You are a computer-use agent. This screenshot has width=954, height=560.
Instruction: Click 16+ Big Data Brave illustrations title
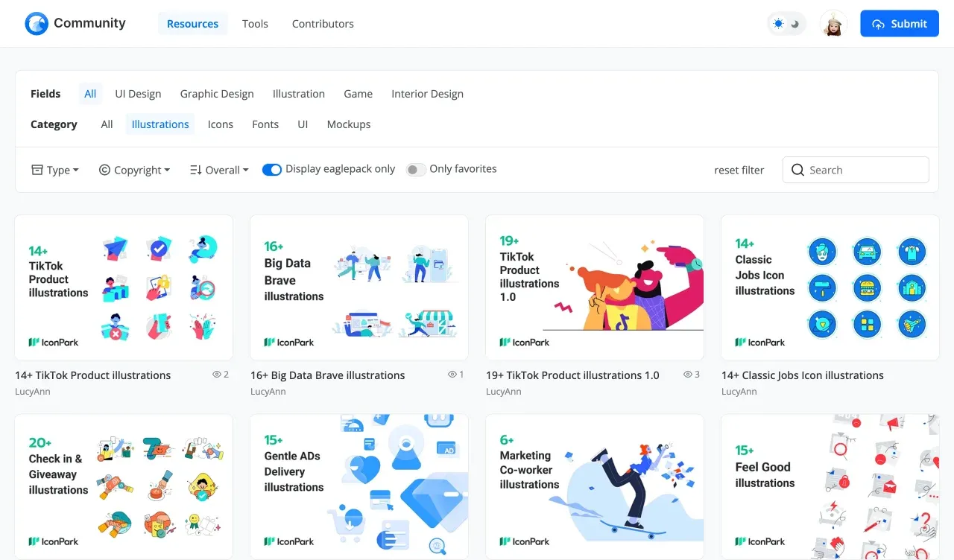point(328,375)
